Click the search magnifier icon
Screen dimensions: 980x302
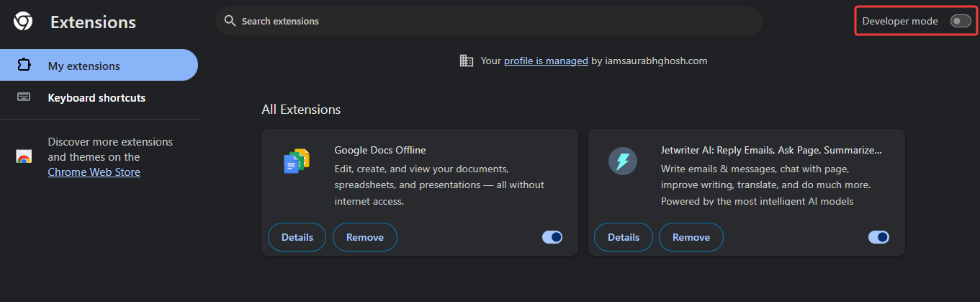(230, 21)
